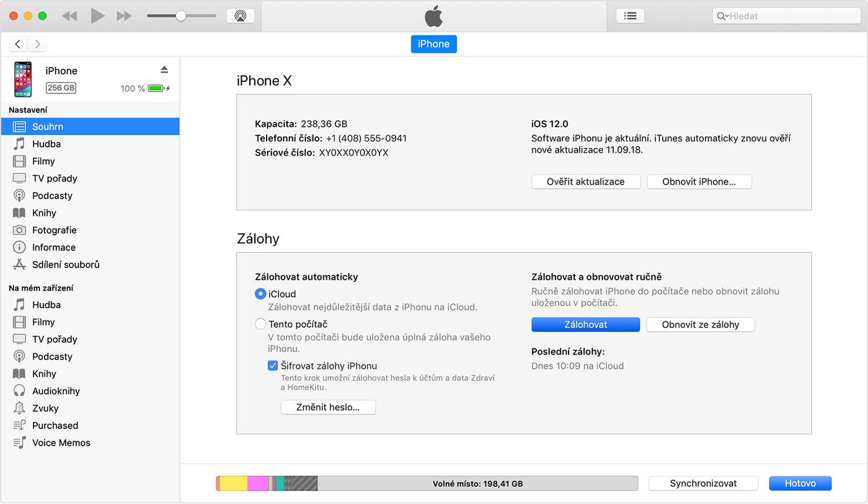Select Souhrn in the sidebar
868x504 pixels.
click(90, 126)
